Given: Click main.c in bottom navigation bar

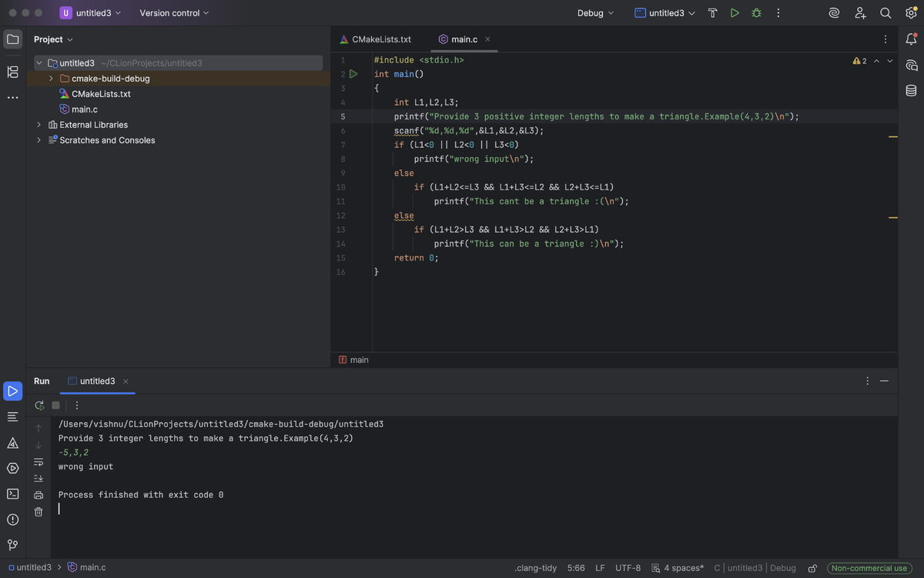Looking at the screenshot, I should 87,567.
